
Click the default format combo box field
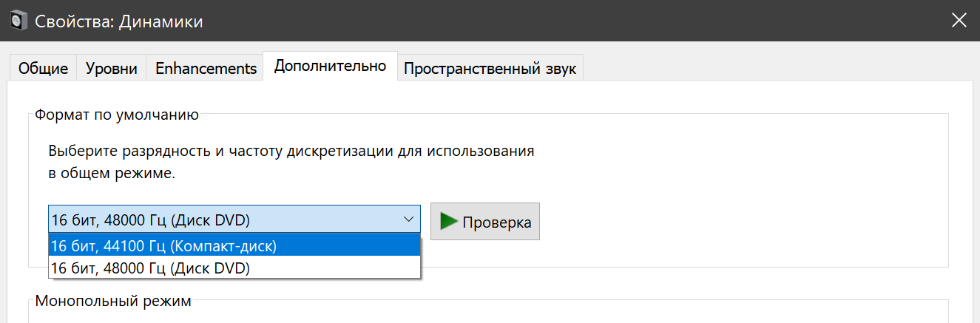[222, 220]
